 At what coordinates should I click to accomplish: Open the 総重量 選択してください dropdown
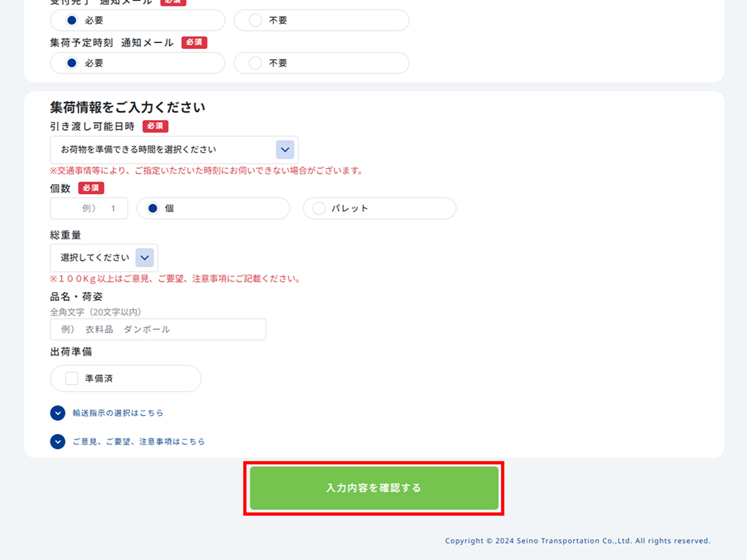pos(104,258)
